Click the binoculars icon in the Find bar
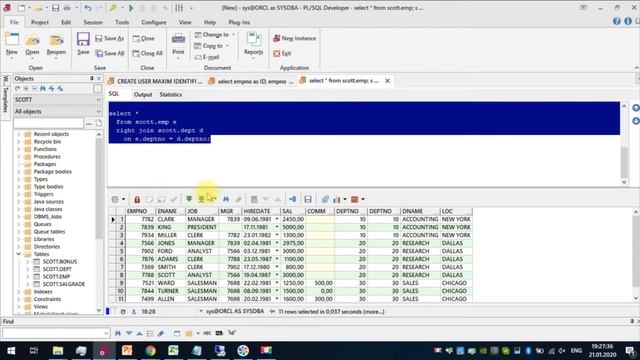The width and height of the screenshot is (640, 360). (118, 333)
